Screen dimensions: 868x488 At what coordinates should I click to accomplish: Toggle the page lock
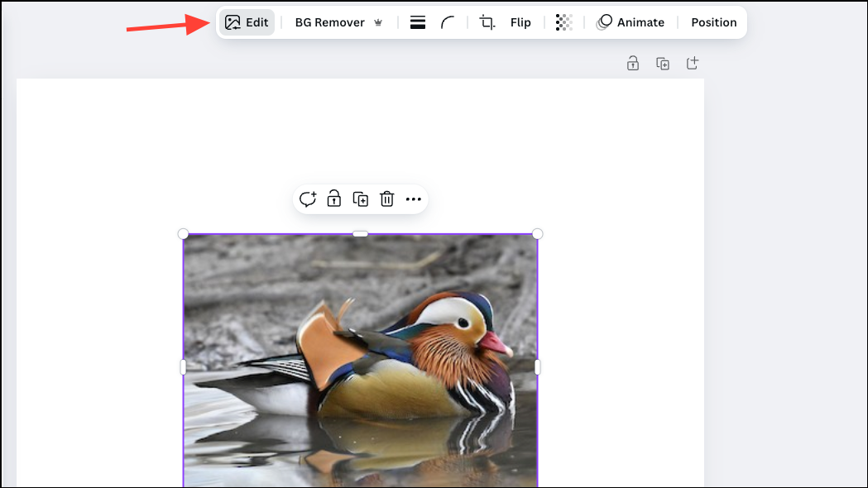632,63
